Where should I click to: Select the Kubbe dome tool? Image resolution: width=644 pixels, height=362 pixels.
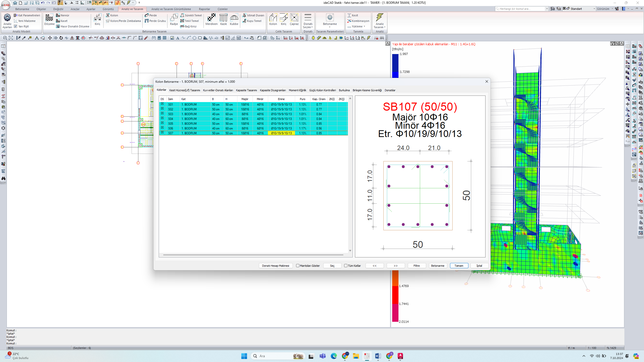[234, 20]
